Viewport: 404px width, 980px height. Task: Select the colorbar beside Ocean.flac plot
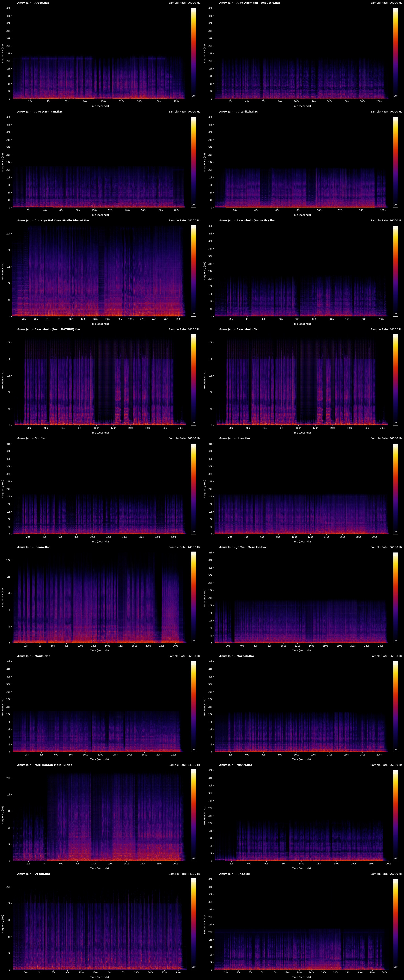194,924
